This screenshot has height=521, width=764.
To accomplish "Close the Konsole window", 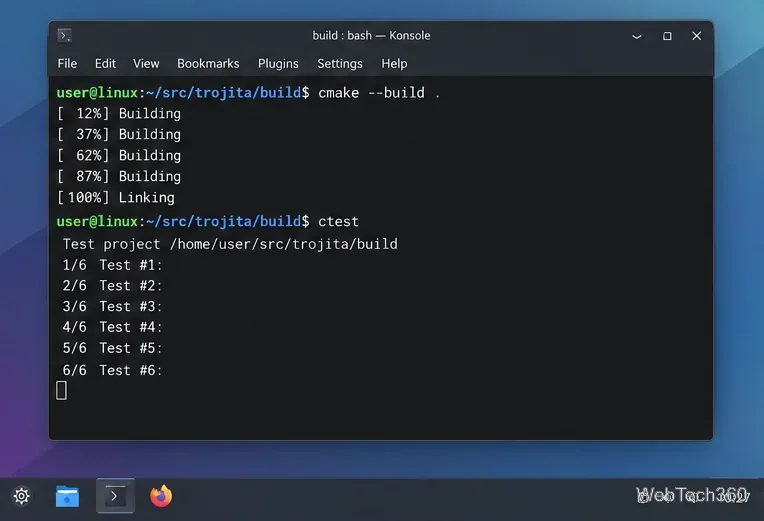I will [697, 36].
